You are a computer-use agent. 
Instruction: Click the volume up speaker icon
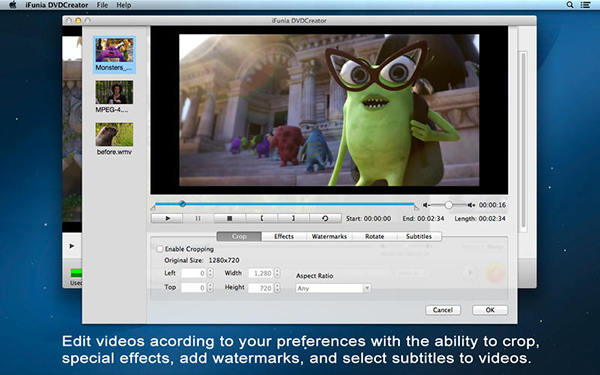(x=471, y=205)
